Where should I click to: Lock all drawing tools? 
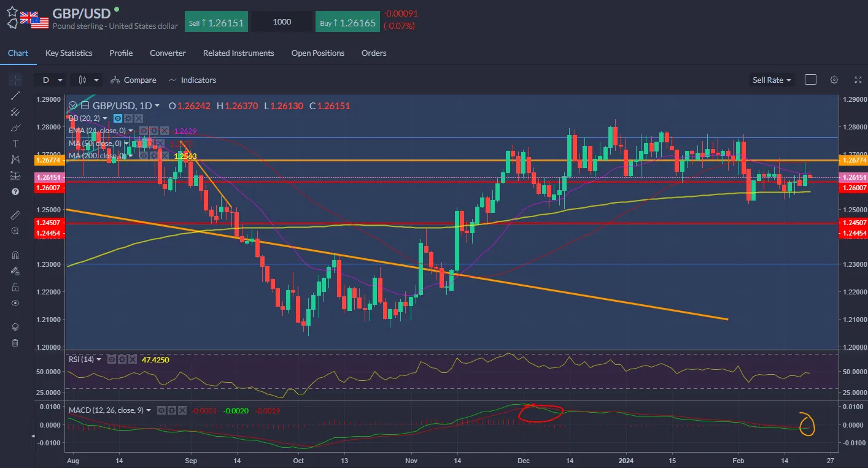[15, 286]
